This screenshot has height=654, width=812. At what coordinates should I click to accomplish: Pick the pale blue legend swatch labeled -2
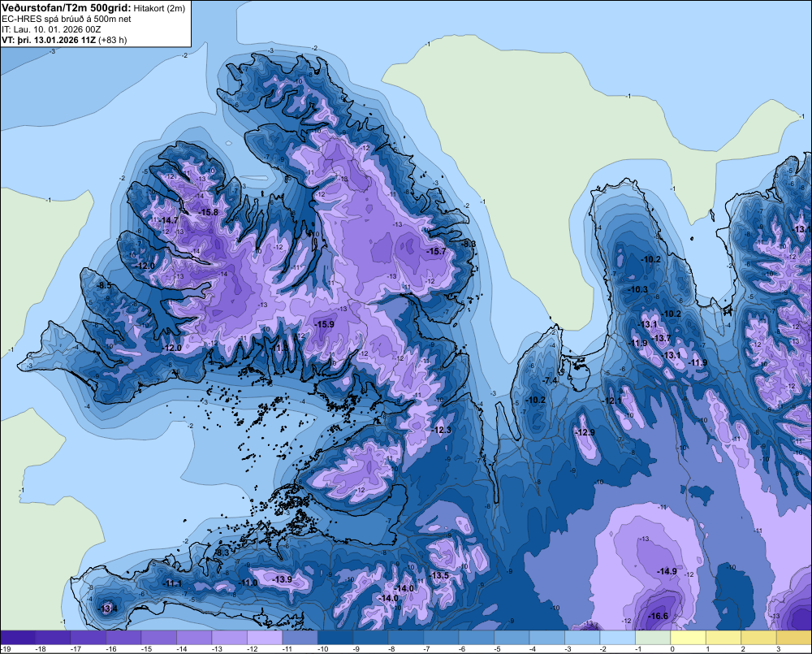tap(617, 638)
